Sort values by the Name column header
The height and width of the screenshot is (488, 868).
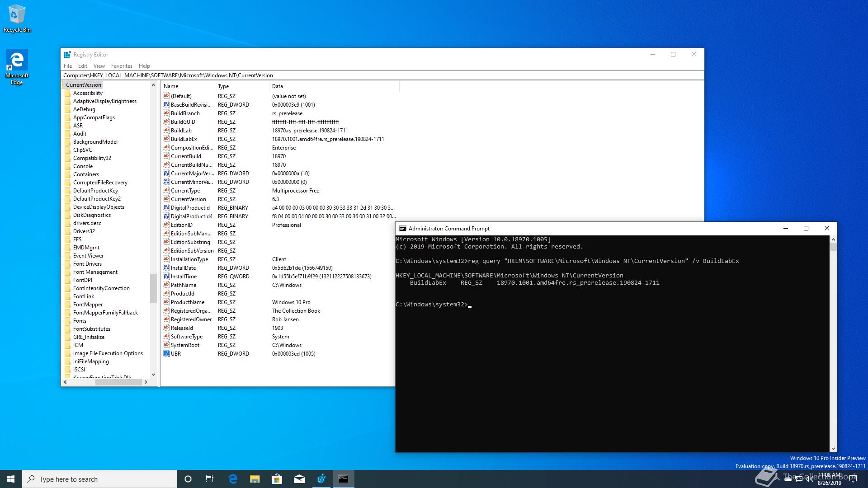188,86
